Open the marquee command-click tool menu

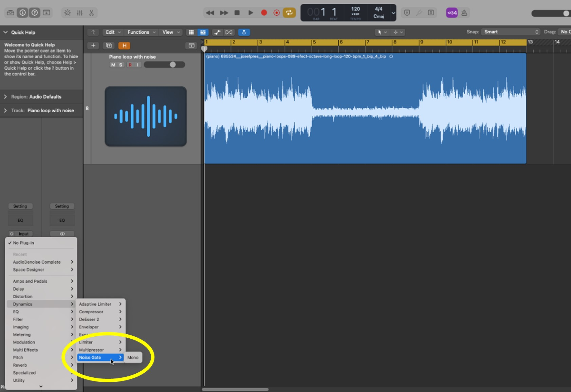point(398,32)
